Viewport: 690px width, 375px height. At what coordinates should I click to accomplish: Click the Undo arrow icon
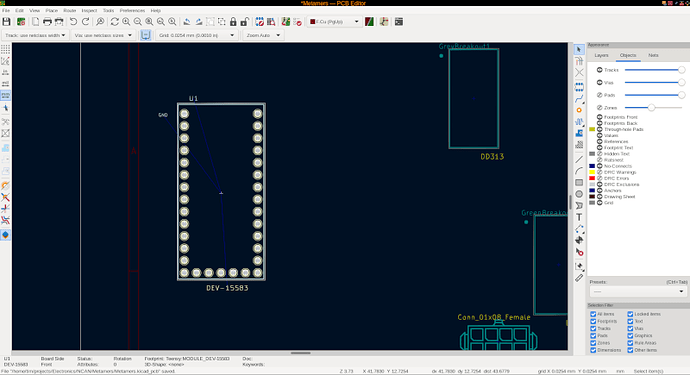73,22
